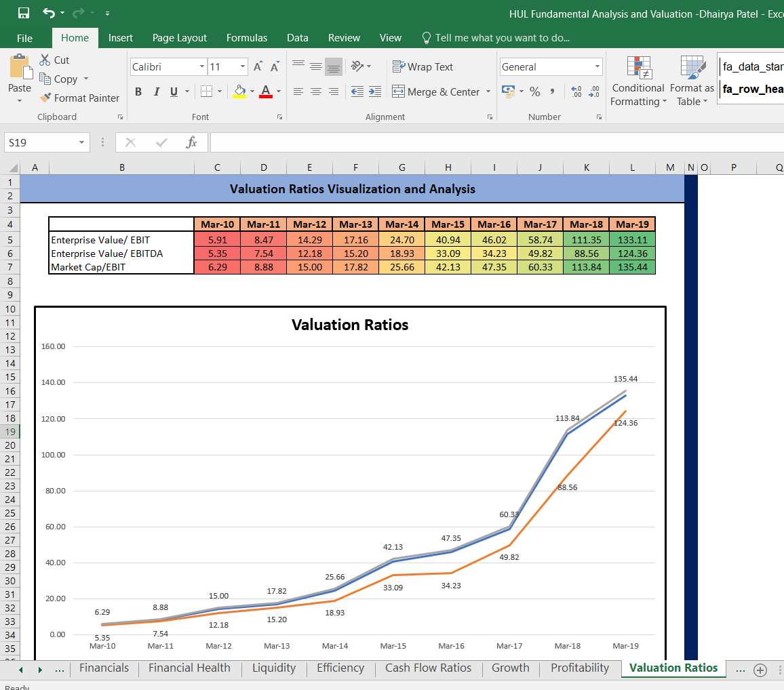
Task: Open the Cash Flow Ratios sheet
Action: click(428, 668)
